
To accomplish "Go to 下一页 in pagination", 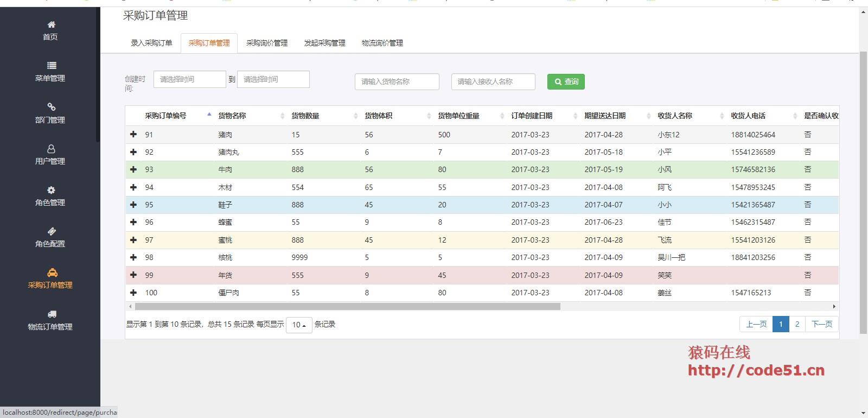I will [822, 324].
